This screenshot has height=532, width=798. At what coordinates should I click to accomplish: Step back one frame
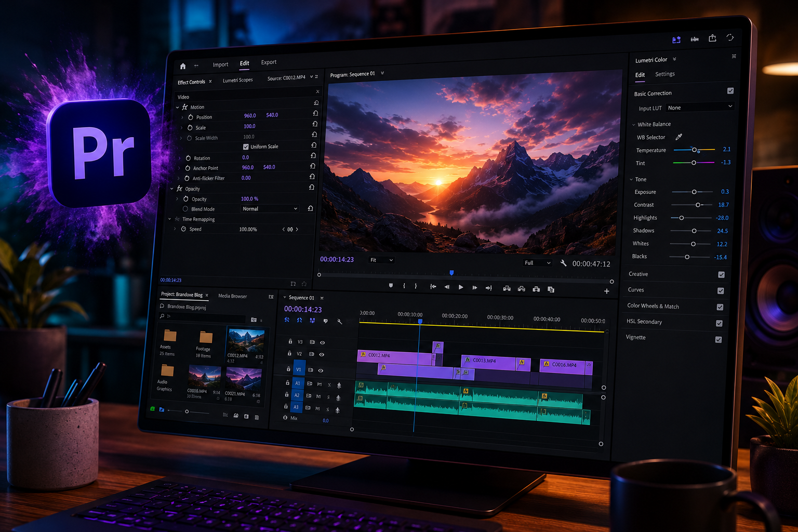(447, 287)
